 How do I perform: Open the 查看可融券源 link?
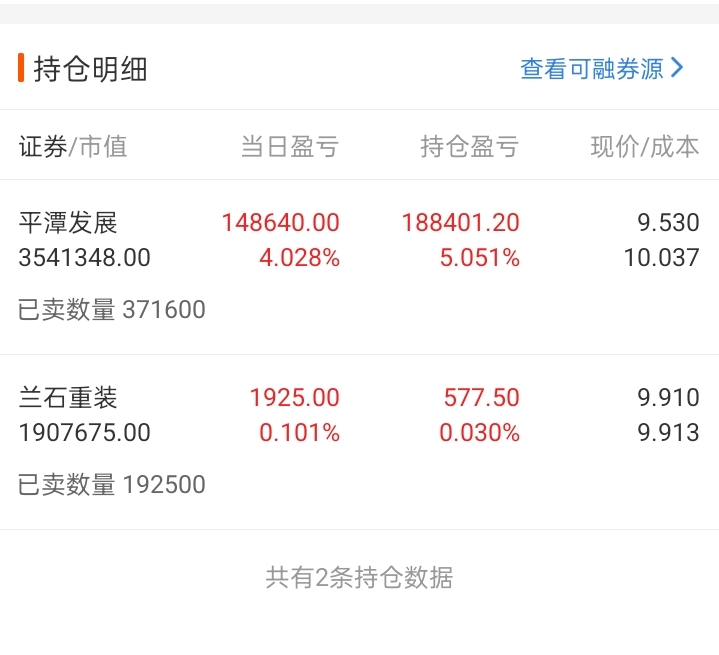591,68
